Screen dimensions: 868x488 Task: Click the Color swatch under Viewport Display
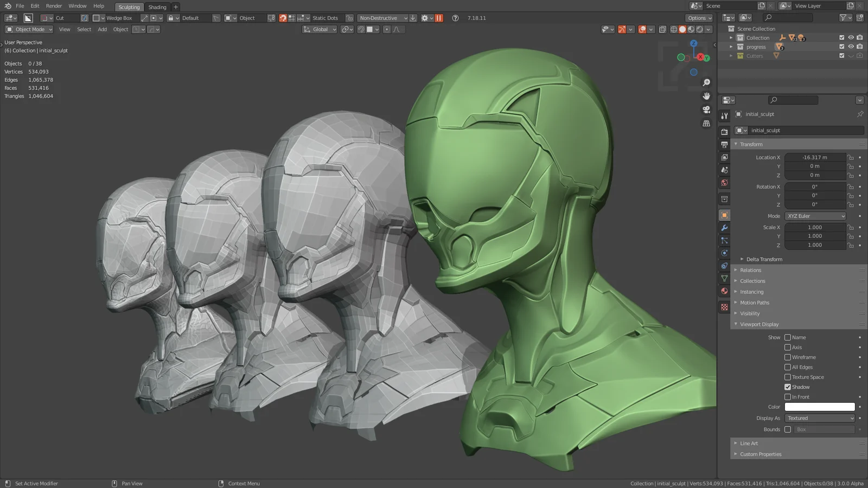pos(819,406)
